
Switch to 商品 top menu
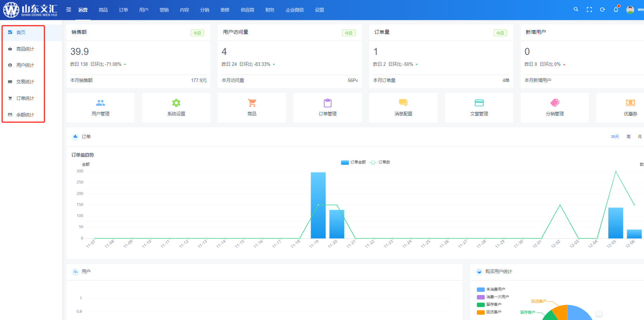click(x=103, y=10)
